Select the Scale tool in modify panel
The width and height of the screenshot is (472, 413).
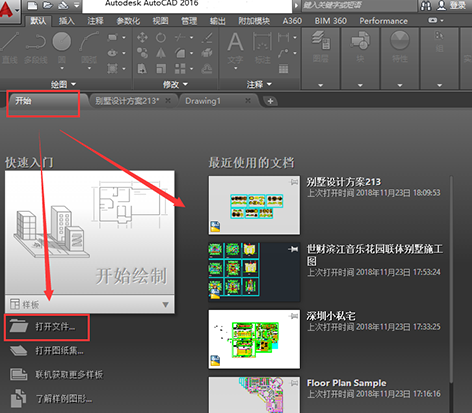pyautogui.click(x=161, y=69)
